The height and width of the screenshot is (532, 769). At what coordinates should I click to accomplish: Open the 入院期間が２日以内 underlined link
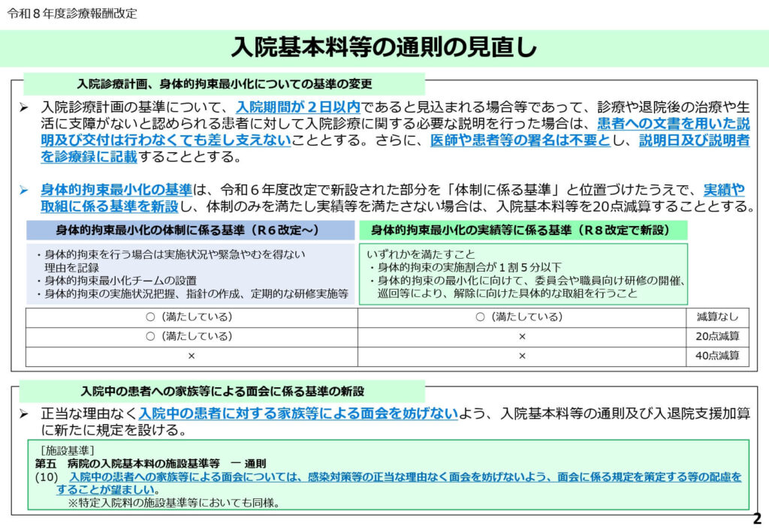[298, 107]
